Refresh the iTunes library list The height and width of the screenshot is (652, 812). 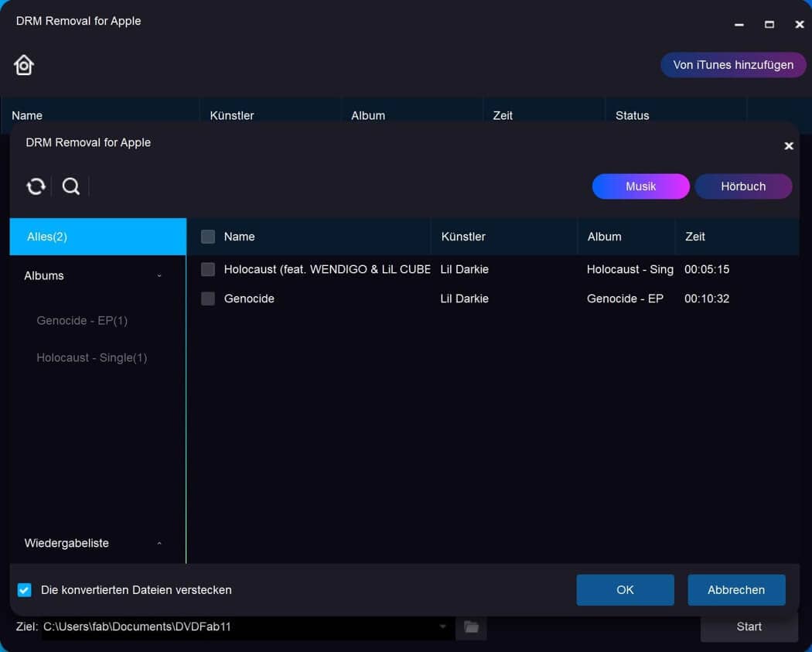(36, 186)
